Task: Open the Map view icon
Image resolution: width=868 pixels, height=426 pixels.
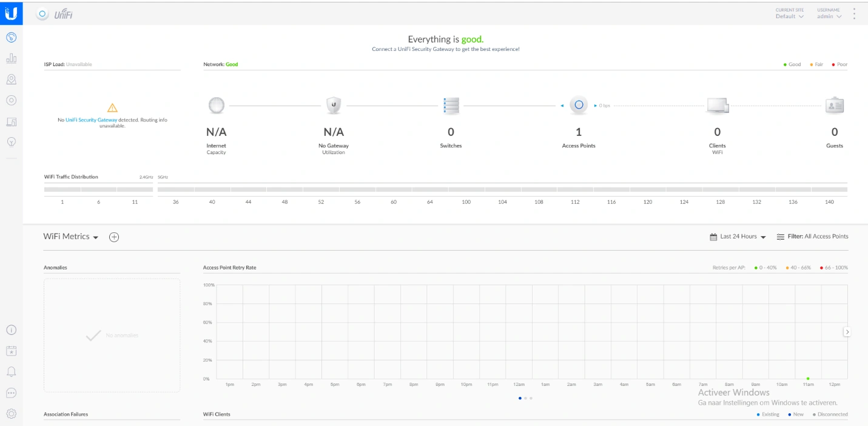Action: (x=11, y=79)
